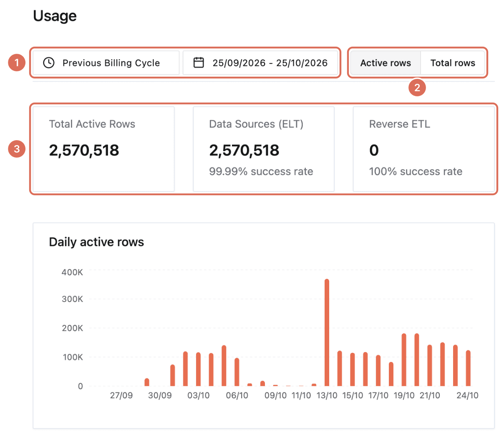Click the Usage page heading
504x435 pixels.
pyautogui.click(x=55, y=16)
